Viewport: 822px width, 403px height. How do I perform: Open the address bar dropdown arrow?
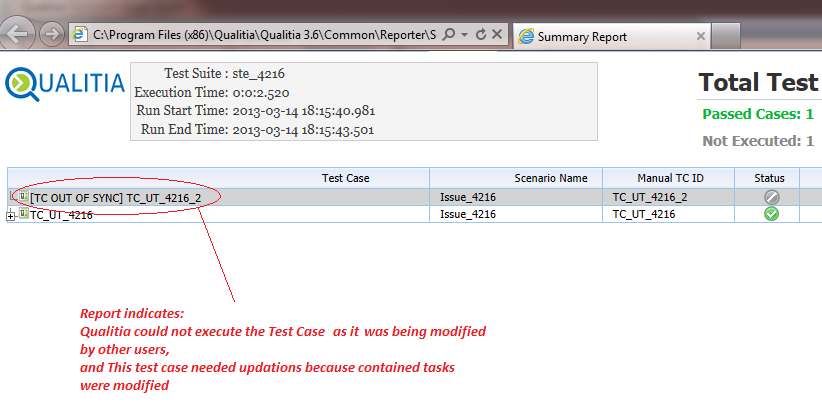(464, 35)
